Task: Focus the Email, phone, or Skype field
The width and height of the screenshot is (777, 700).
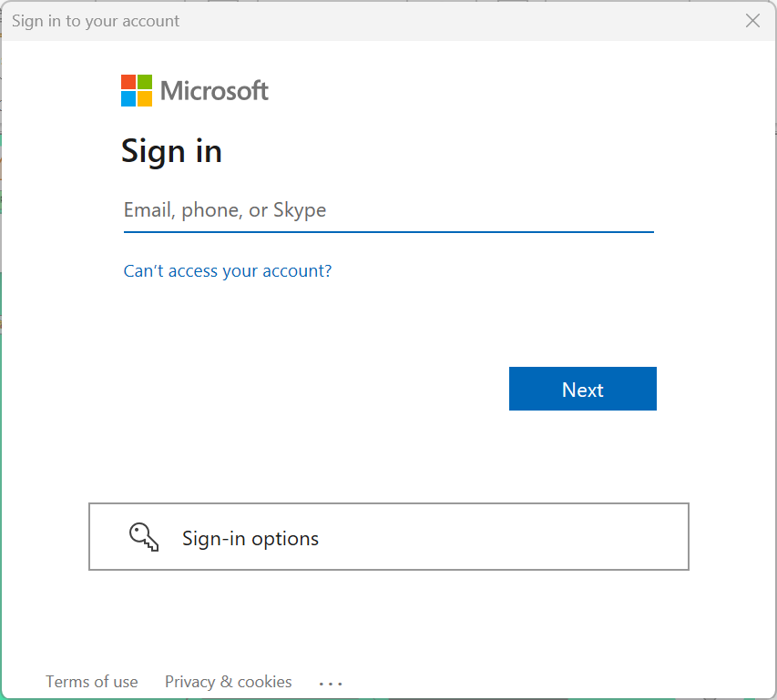Action: [388, 210]
